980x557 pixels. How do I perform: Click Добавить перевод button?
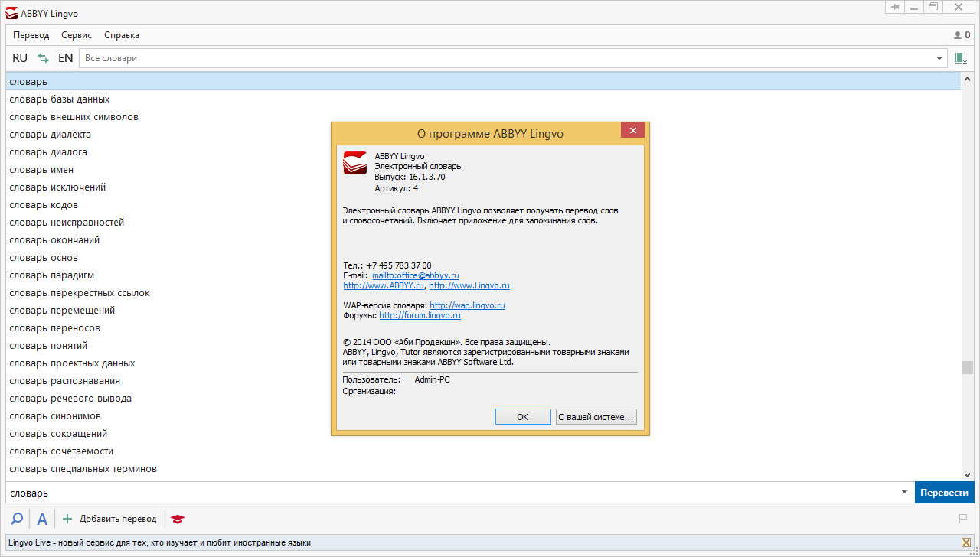point(109,519)
